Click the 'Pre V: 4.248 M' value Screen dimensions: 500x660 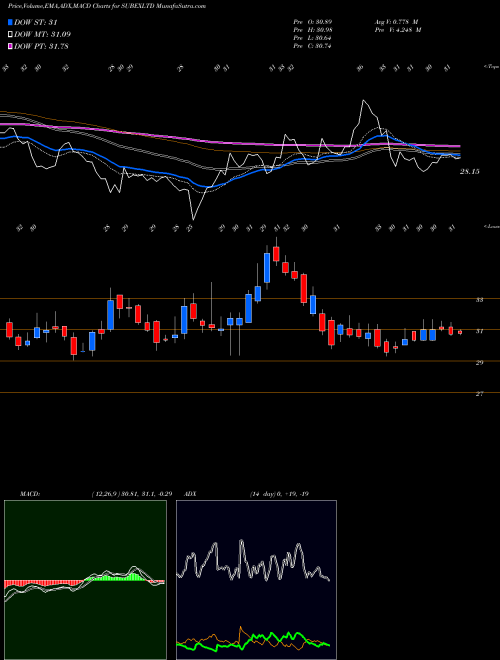point(397,30)
